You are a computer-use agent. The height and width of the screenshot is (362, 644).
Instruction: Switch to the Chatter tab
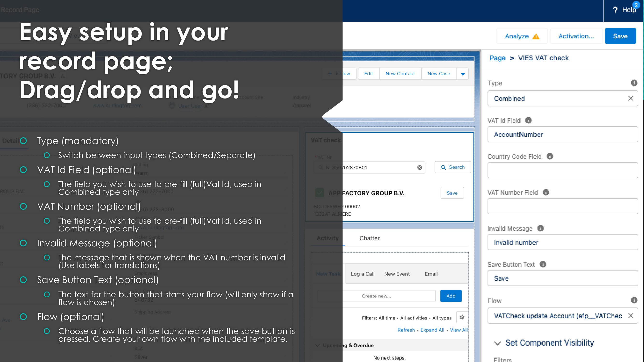[x=369, y=238]
